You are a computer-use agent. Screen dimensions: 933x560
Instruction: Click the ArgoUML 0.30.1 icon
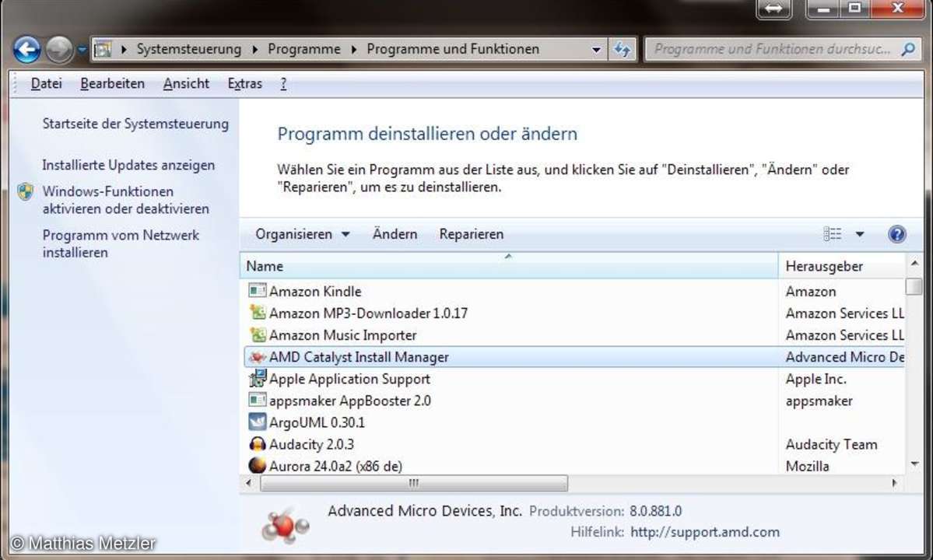[257, 422]
